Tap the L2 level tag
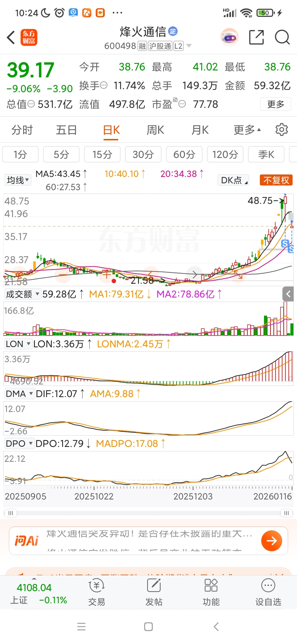297x644 pixels. pos(178,46)
